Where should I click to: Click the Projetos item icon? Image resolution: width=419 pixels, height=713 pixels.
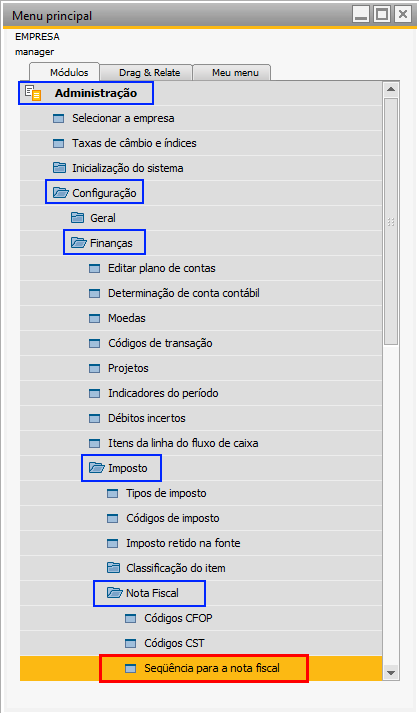click(x=94, y=369)
